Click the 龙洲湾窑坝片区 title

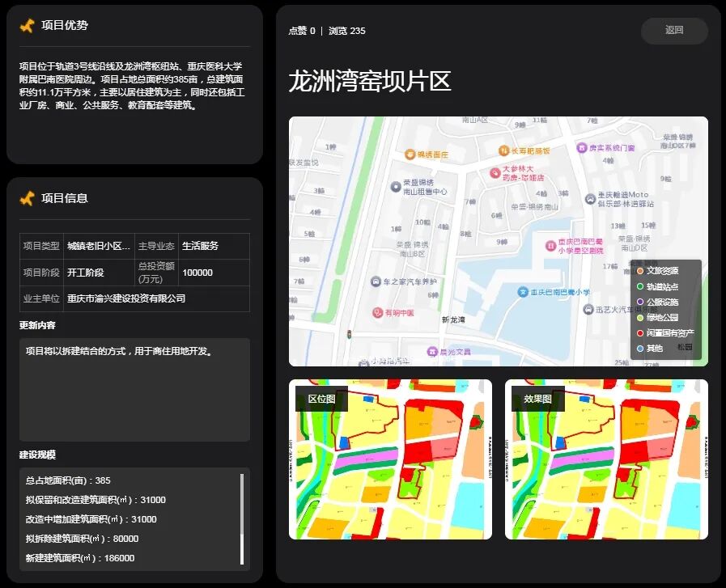[x=370, y=82]
